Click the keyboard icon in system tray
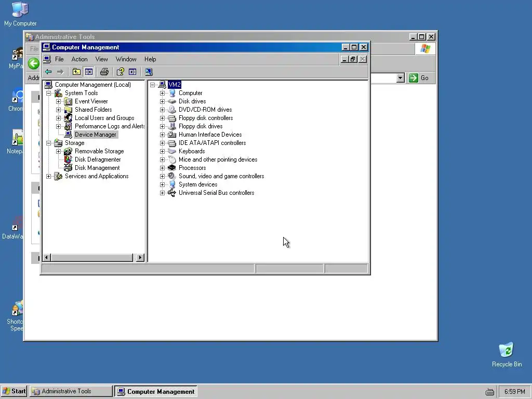The width and height of the screenshot is (532, 399). tap(489, 392)
